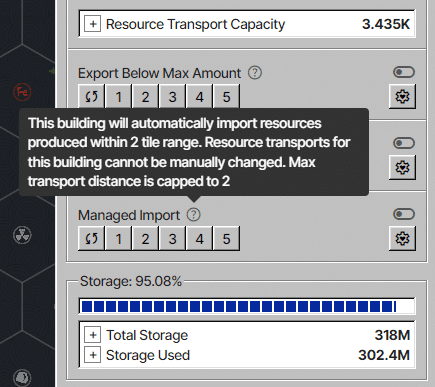
Task: Open the Export Below Max Amount help icon
Action: point(255,73)
